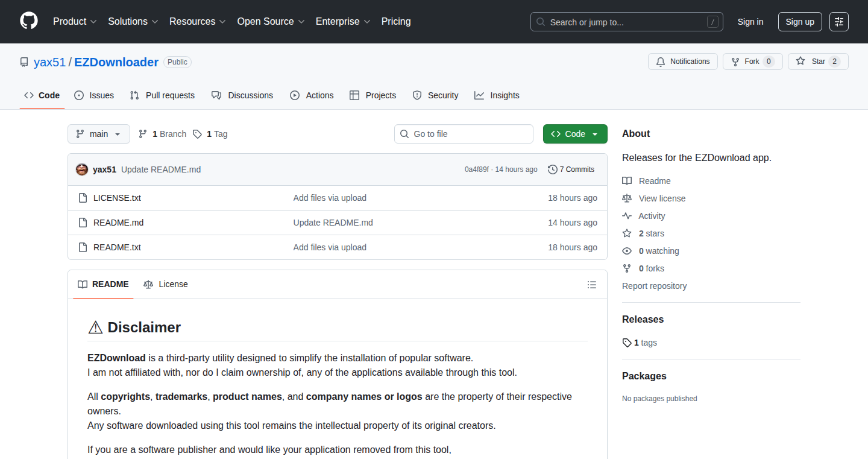868x459 pixels.
Task: Open the README.md file
Action: [118, 223]
